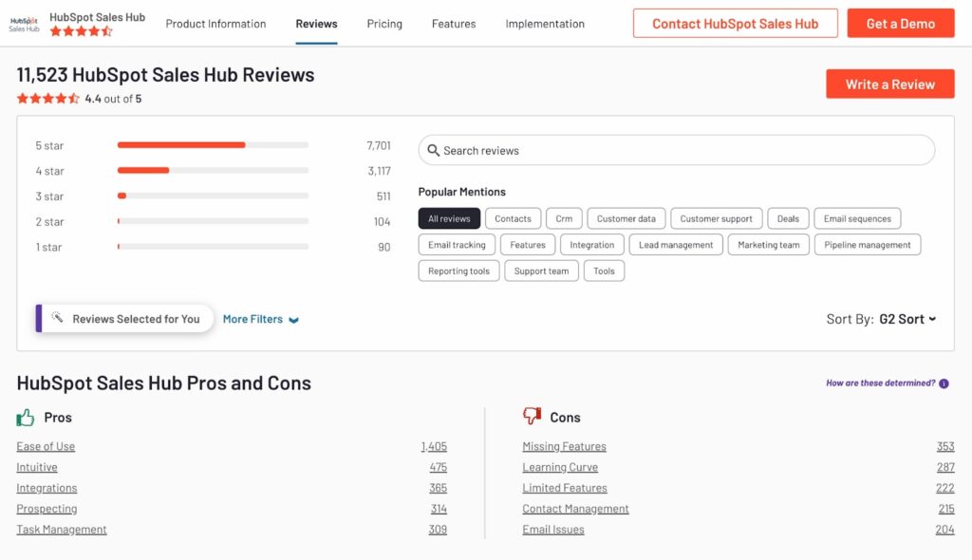The image size is (972, 560).
Task: Click the 1 star rating bar
Action: click(213, 247)
